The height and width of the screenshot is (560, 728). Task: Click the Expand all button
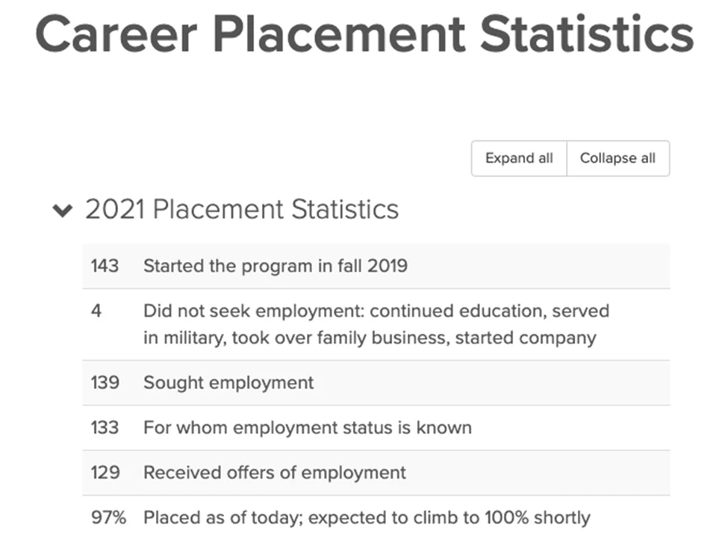pyautogui.click(x=519, y=158)
